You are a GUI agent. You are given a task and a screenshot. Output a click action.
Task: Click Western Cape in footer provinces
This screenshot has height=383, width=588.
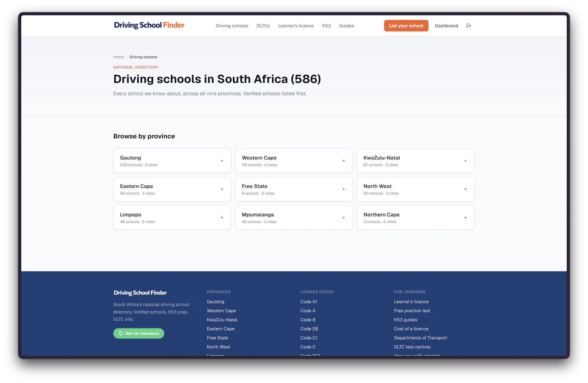pos(221,311)
